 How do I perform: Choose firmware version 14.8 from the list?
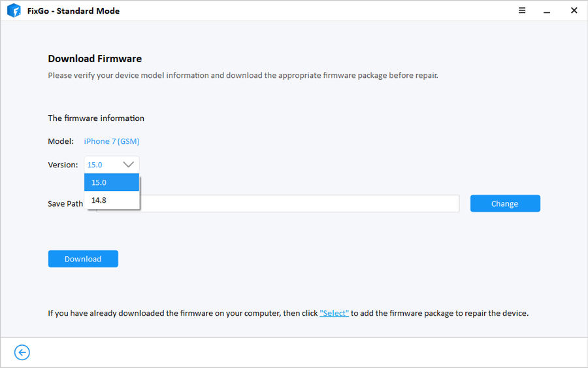(x=112, y=200)
